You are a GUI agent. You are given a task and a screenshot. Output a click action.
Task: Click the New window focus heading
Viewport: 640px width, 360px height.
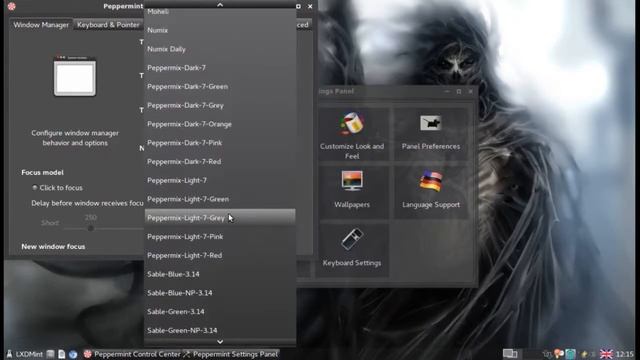pos(53,247)
